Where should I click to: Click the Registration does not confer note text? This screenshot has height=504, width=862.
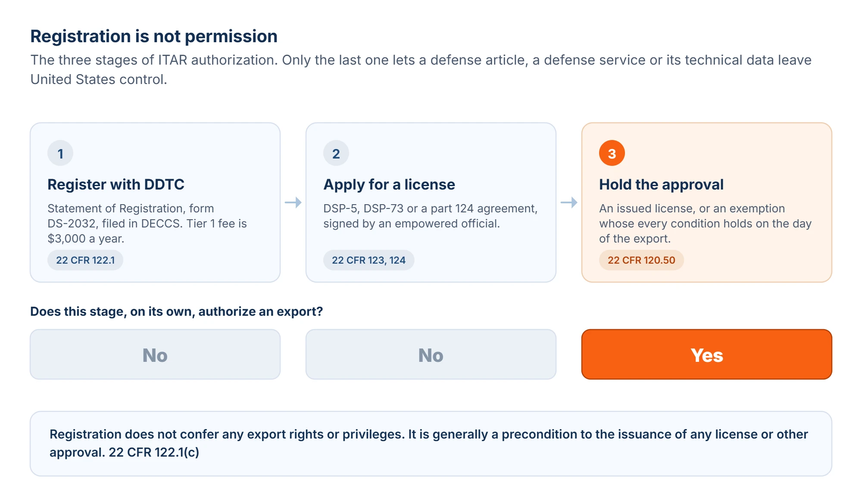[x=429, y=443]
